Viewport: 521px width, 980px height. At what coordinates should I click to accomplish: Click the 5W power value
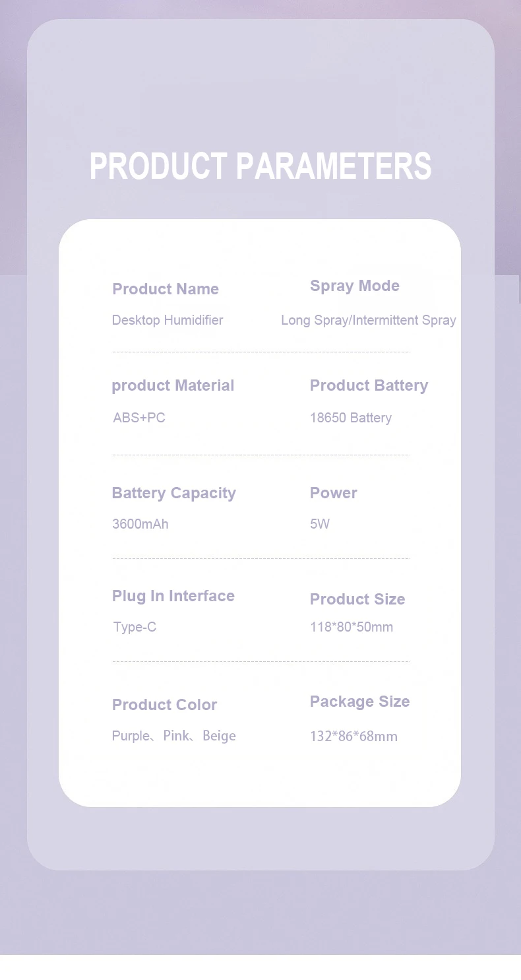point(320,524)
